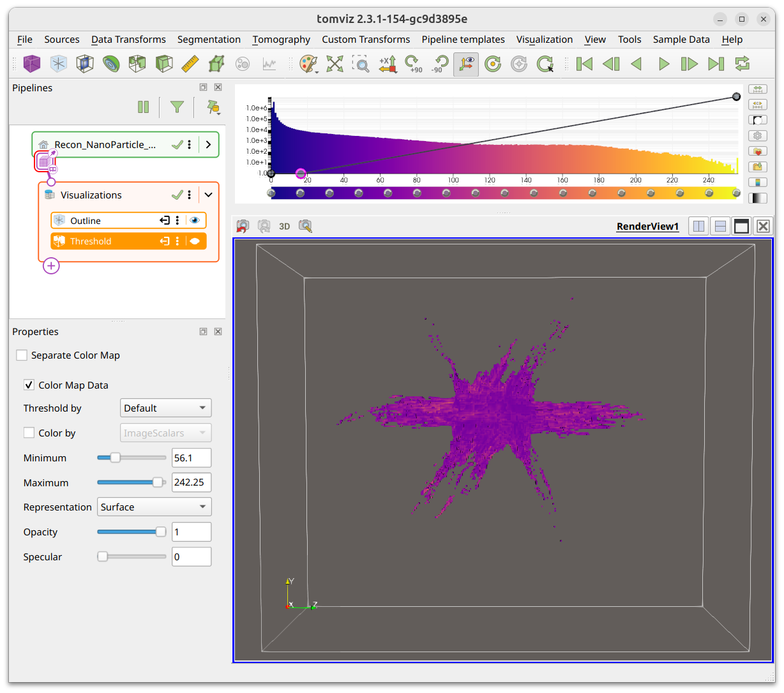Screen dimensions: 784x693
Task: Open the Outline module's three-dot menu
Action: coord(177,220)
